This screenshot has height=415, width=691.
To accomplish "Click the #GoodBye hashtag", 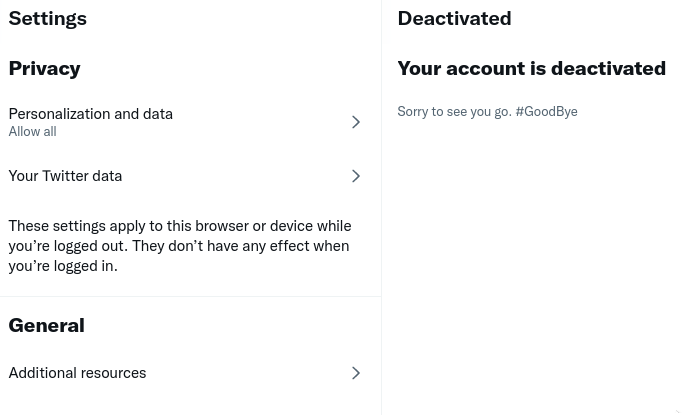I will (546, 112).
